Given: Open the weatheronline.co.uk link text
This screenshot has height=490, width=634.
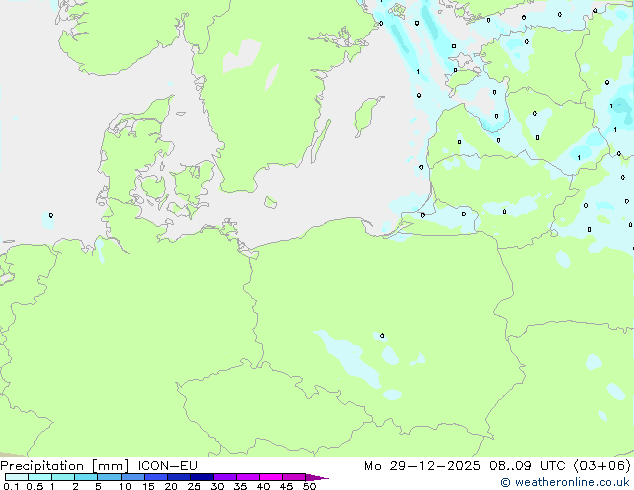Looking at the screenshot, I should coord(572,482).
